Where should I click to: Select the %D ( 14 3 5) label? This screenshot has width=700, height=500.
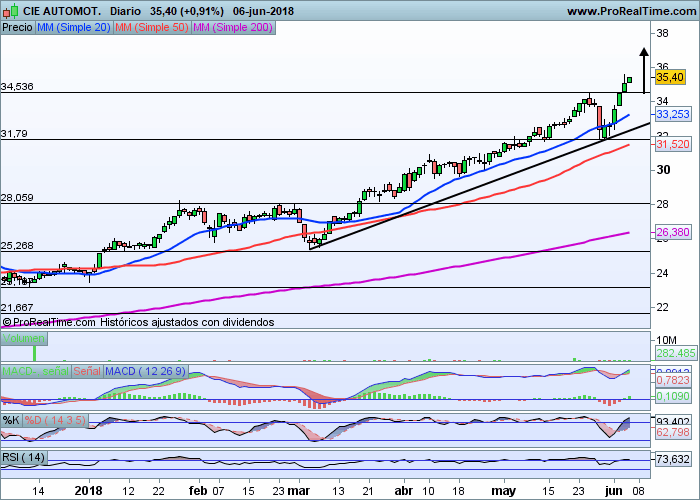click(55, 420)
